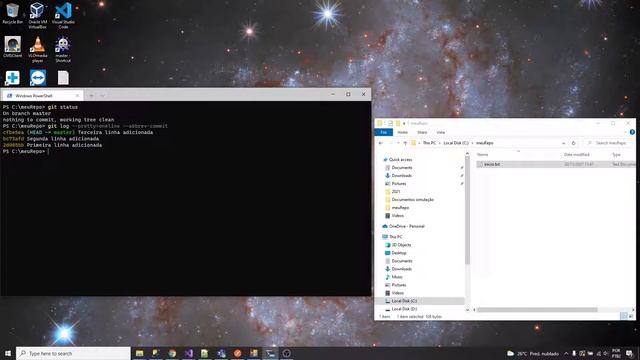Open the Share ribbon tab in Explorer
This screenshot has width=640, height=360.
[422, 132]
